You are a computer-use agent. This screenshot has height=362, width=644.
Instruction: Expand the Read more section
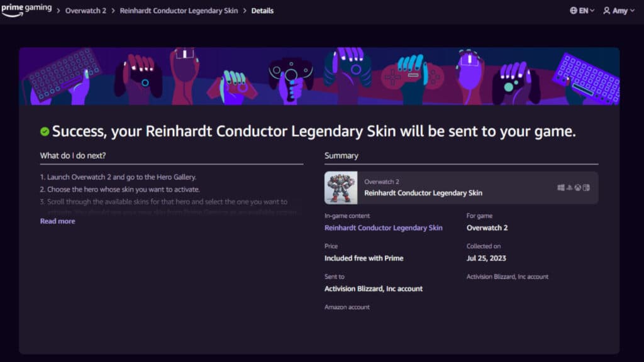[x=57, y=221]
